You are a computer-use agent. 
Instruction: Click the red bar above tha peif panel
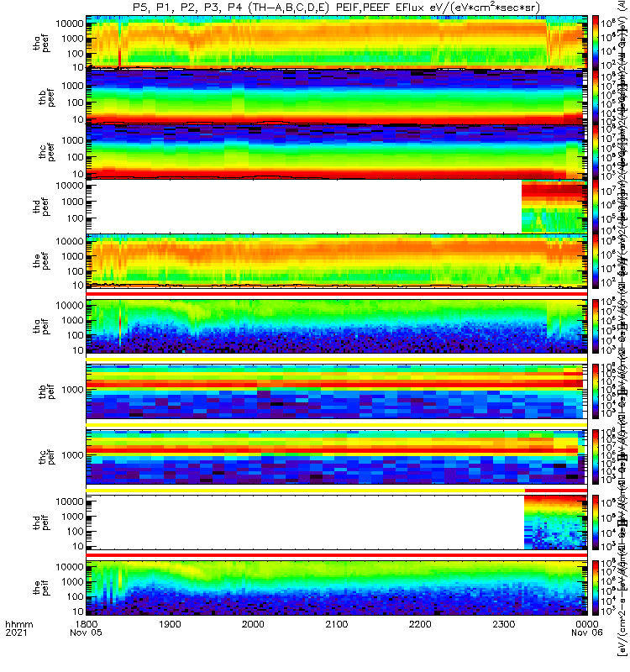[x=337, y=294]
